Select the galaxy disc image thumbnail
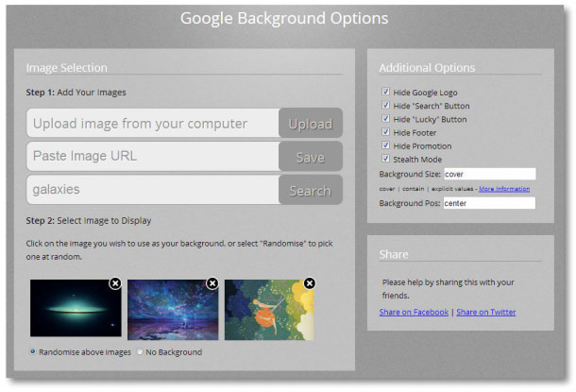Viewport: 576px width, 392px height. (x=75, y=310)
